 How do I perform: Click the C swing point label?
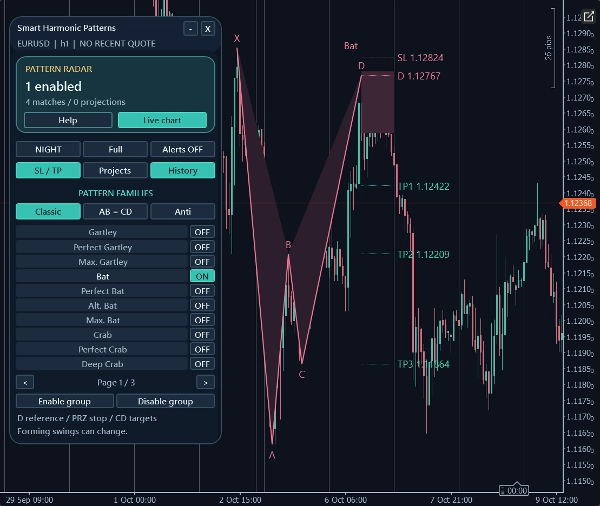click(302, 374)
